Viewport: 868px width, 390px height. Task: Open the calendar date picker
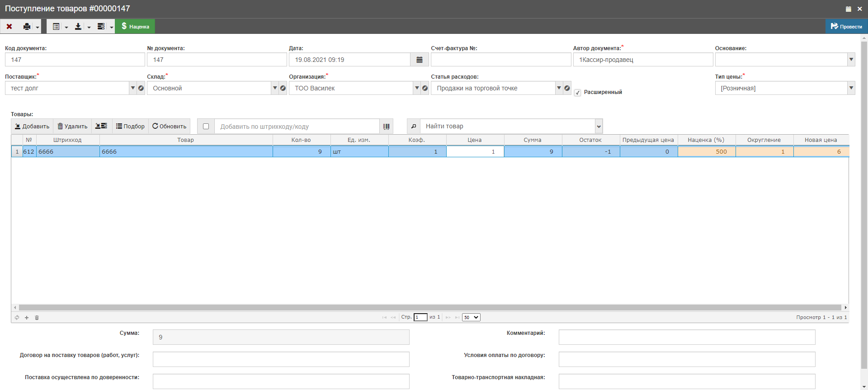419,60
